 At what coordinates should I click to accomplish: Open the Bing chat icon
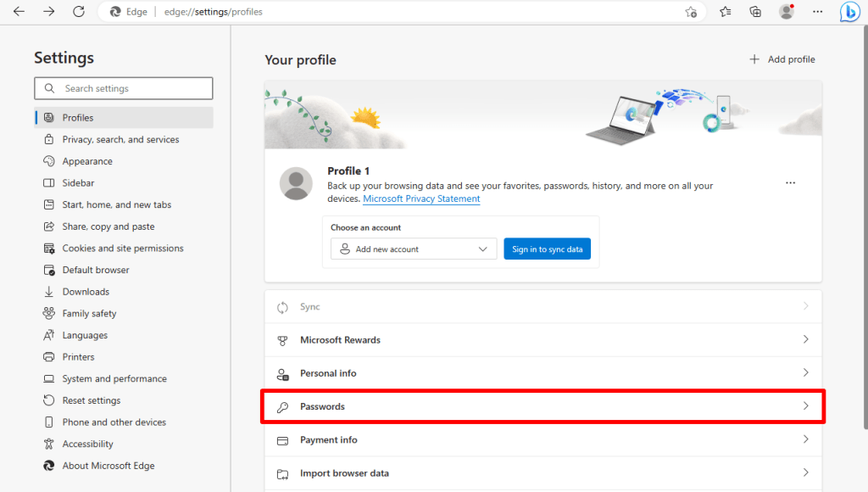point(849,12)
